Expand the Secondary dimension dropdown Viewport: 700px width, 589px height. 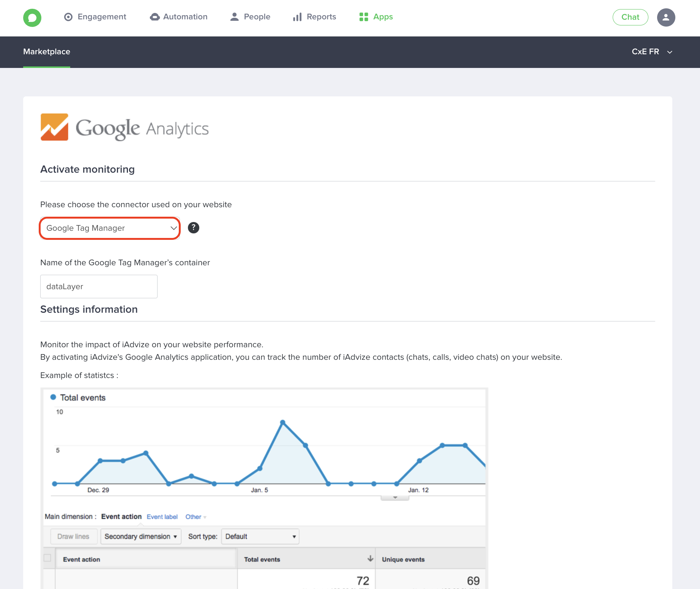(x=141, y=537)
